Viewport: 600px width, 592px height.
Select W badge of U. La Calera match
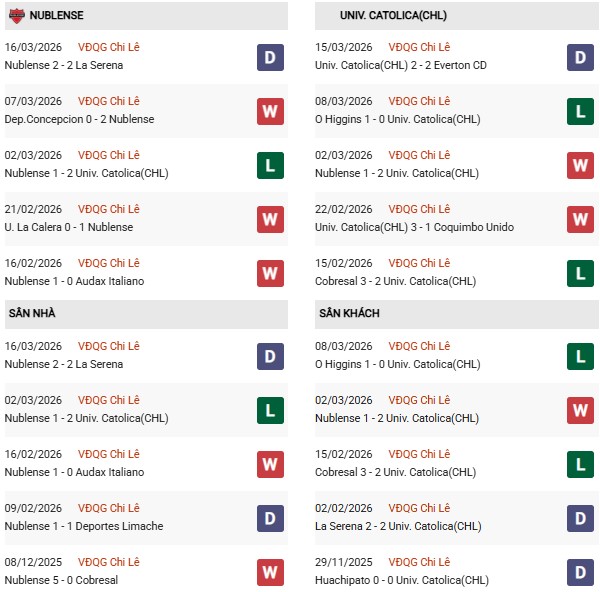click(x=270, y=219)
